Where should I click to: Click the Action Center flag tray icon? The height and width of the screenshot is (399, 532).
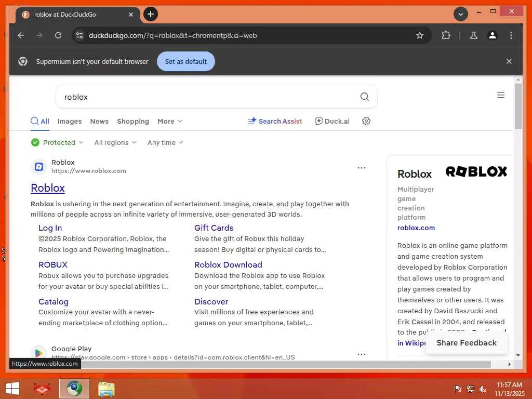pos(458,389)
